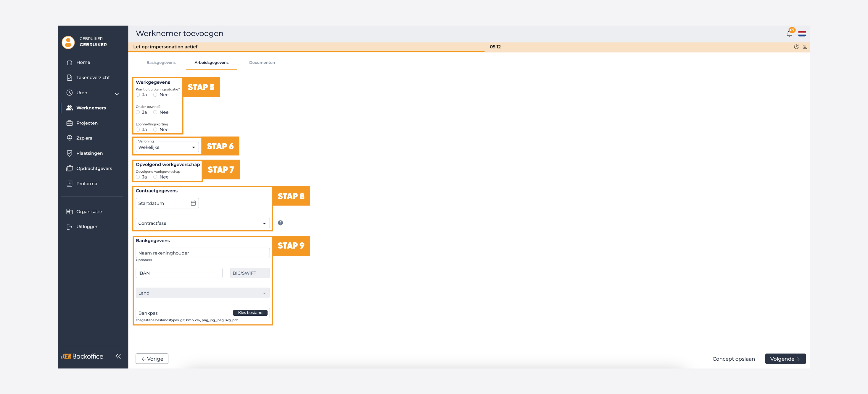Collapse the sidebar with double chevron
Screen dimensions: 868x394
118,356
